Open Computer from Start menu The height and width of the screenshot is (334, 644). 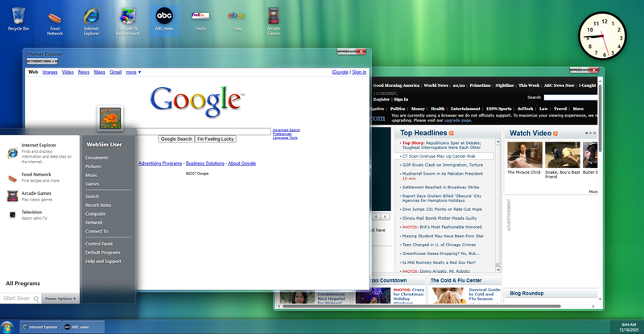coord(95,213)
